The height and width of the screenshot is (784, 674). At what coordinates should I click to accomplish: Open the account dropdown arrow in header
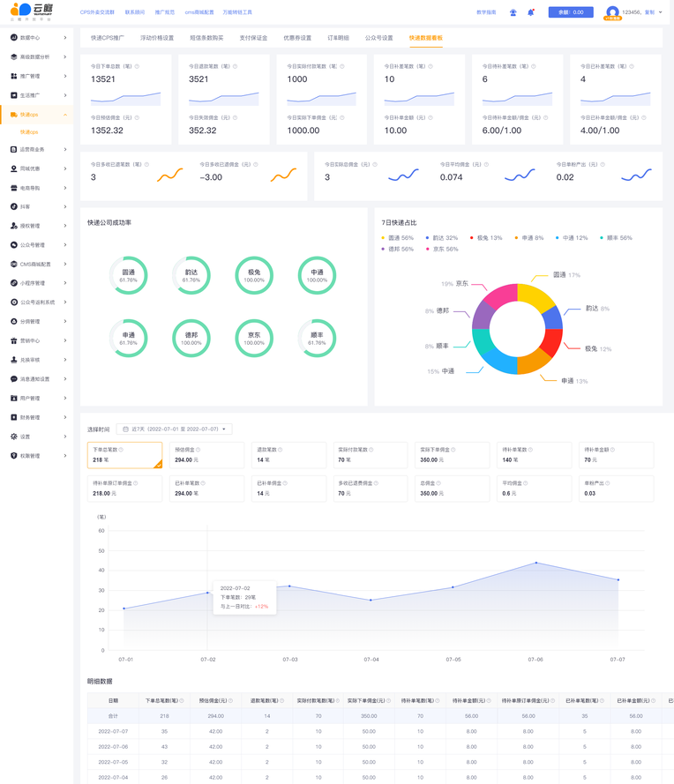(661, 12)
